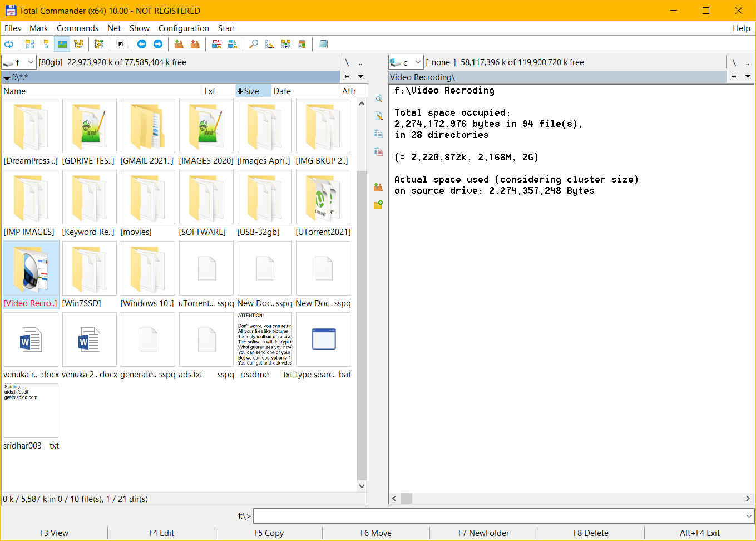Open file search with the magnifier icon
Image resolution: width=756 pixels, height=541 pixels.
coord(254,44)
